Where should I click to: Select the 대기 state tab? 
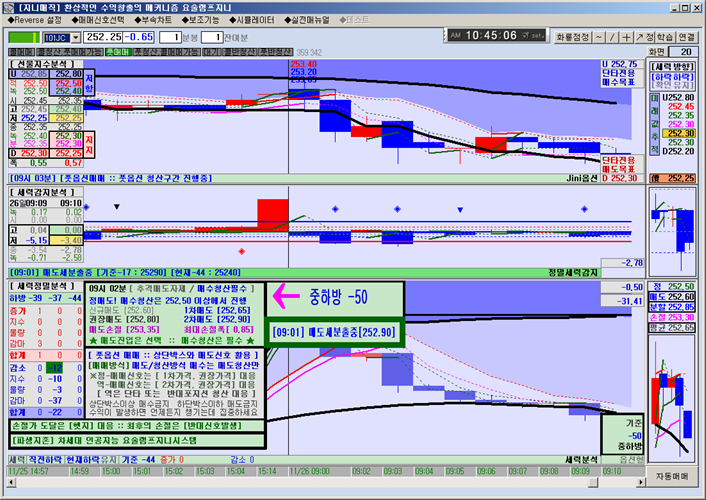211,52
